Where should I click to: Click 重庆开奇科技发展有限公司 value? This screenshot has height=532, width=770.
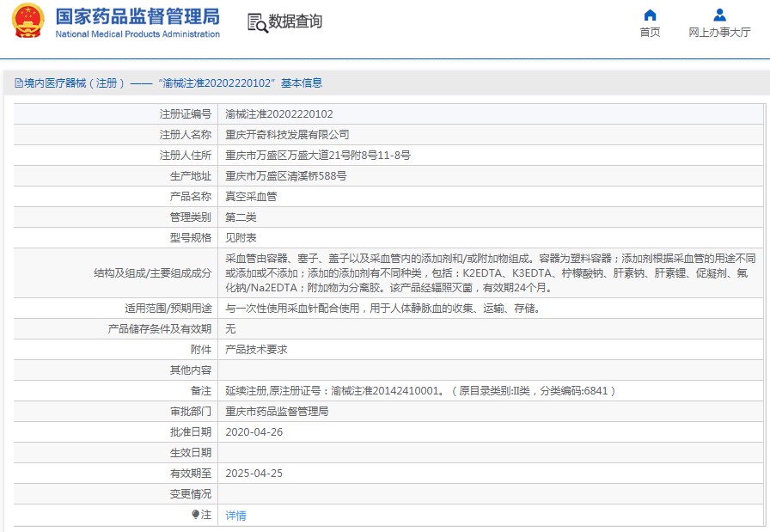click(x=287, y=135)
